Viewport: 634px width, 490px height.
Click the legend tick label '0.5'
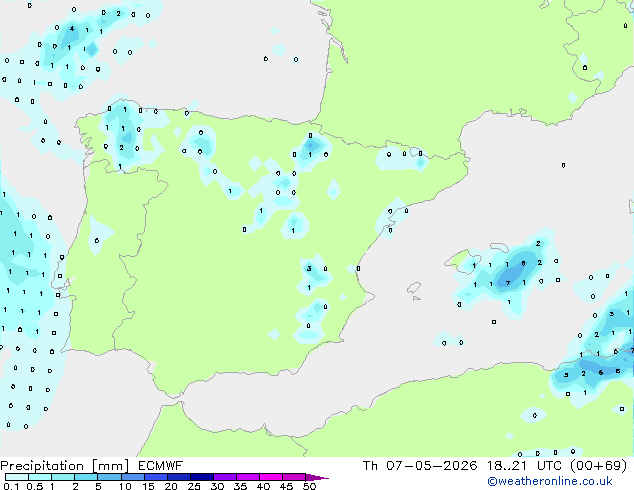(x=35, y=486)
